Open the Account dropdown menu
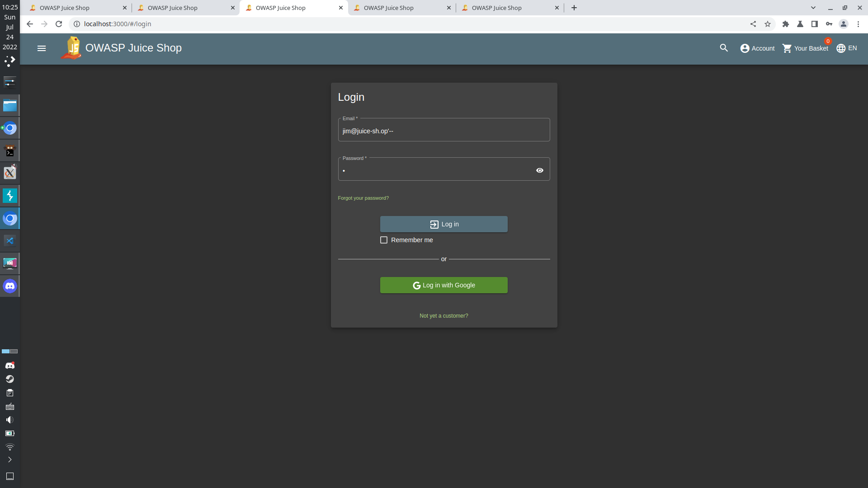Viewport: 868px width, 488px height. 757,48
